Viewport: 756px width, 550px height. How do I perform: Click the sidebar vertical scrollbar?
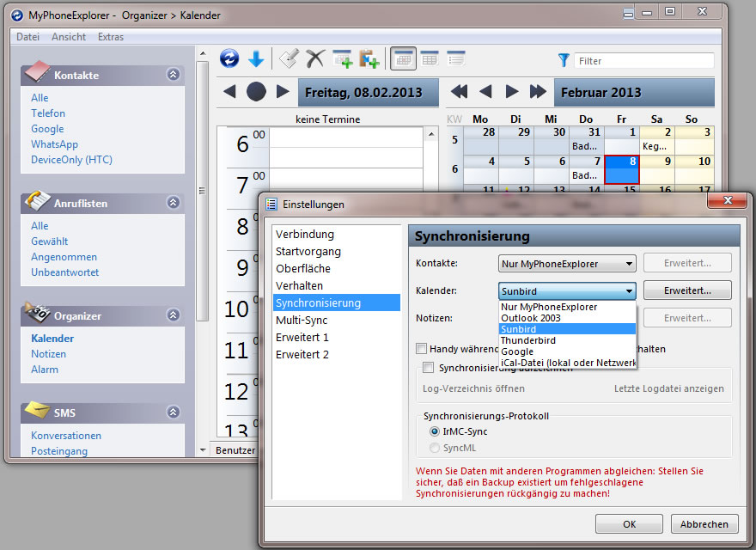(x=203, y=189)
